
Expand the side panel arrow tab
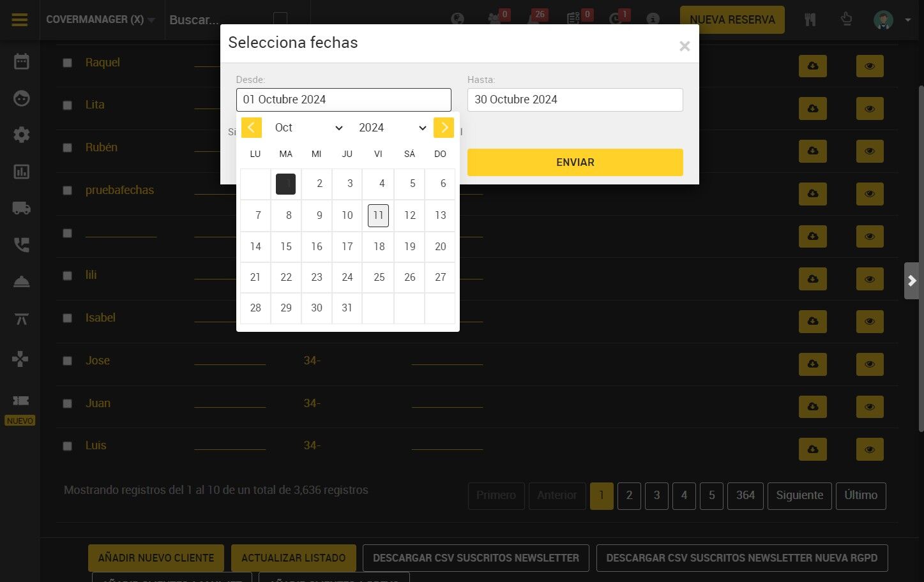coord(912,281)
